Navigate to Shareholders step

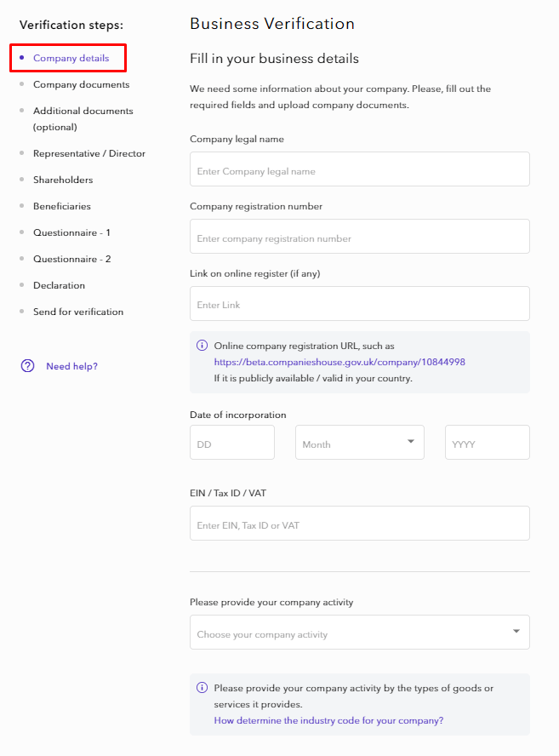[63, 180]
